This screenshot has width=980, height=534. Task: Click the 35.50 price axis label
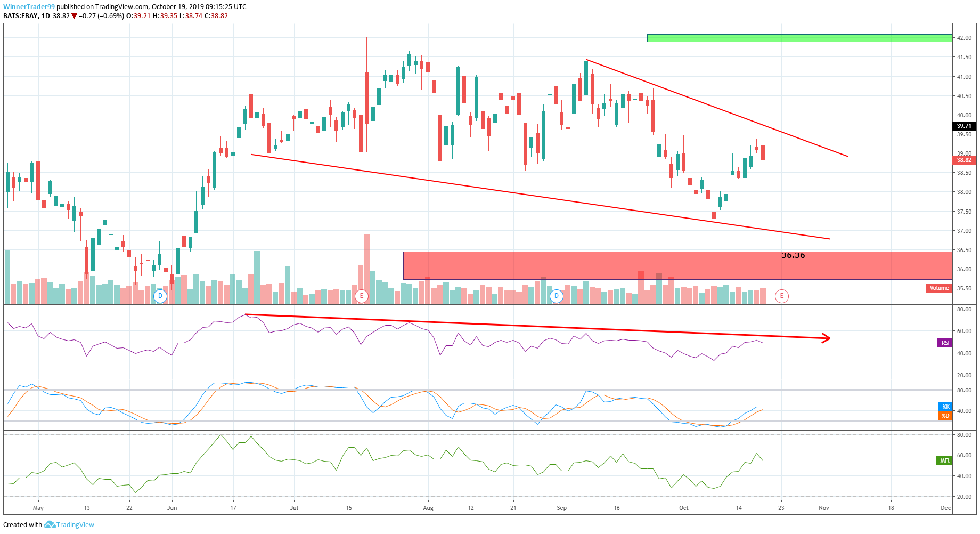tap(964, 288)
